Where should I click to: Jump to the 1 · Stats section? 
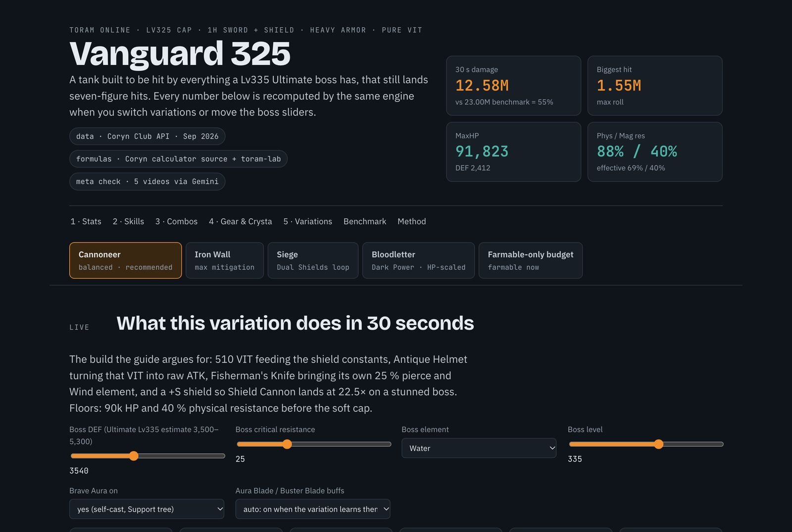[x=86, y=221]
